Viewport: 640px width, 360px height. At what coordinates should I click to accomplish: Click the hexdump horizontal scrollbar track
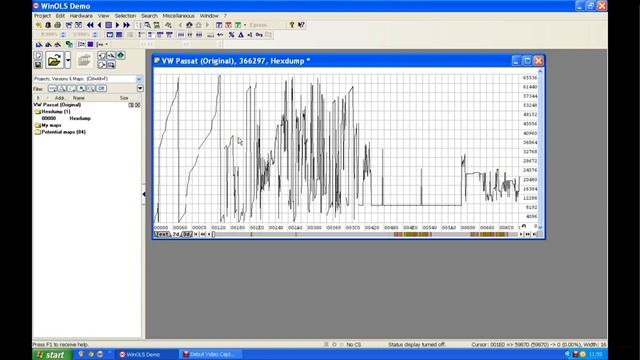366,234
